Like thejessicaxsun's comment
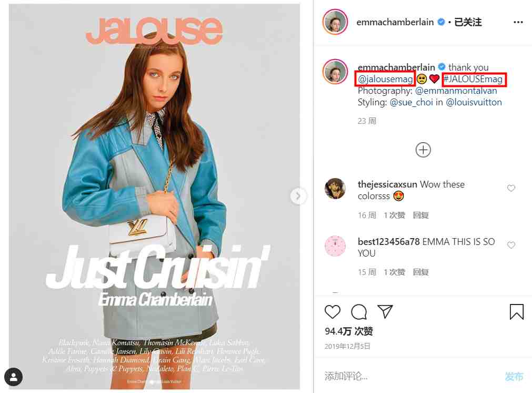The width and height of the screenshot is (532, 393). click(511, 188)
